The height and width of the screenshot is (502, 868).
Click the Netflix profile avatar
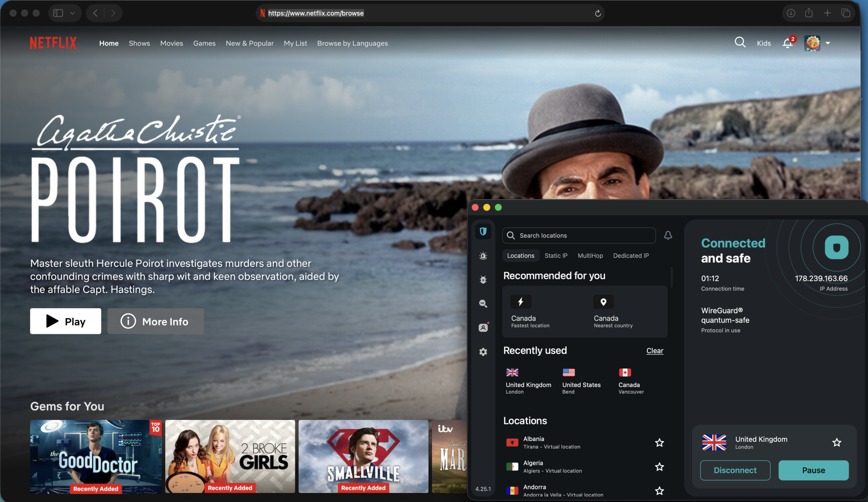tap(812, 43)
